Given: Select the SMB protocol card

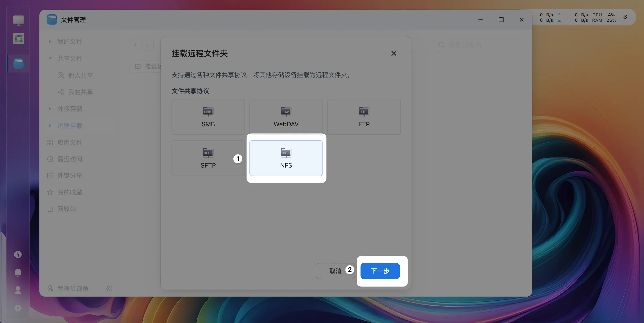Looking at the screenshot, I should (x=208, y=117).
